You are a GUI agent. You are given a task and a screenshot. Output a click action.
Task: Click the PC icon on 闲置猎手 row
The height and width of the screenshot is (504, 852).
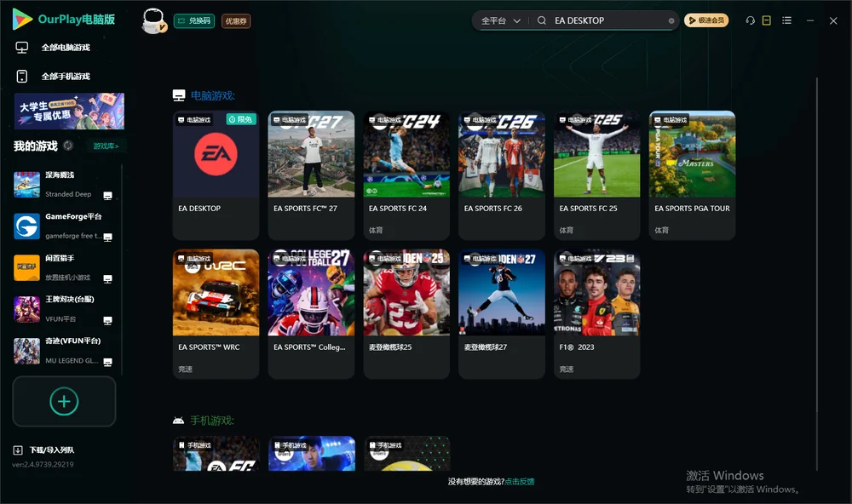tap(107, 279)
